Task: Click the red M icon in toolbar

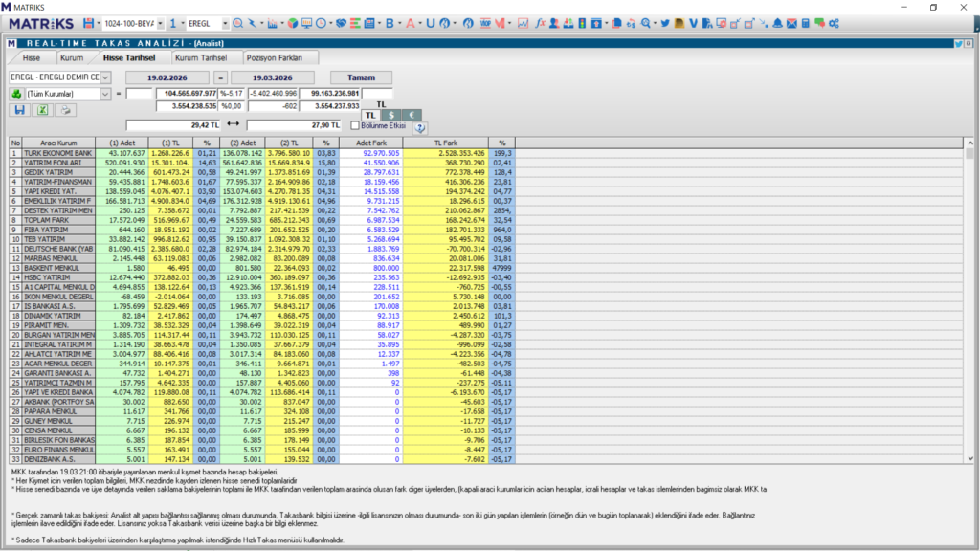Action: pyautogui.click(x=500, y=23)
